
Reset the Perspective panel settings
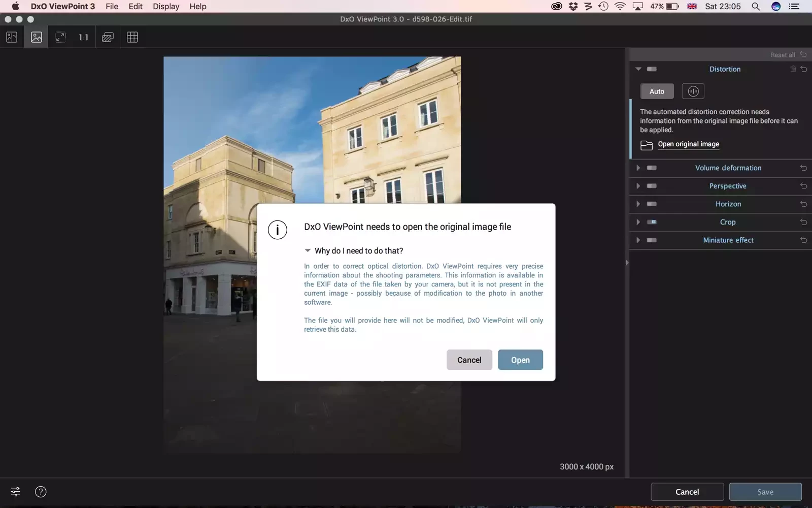coord(803,186)
